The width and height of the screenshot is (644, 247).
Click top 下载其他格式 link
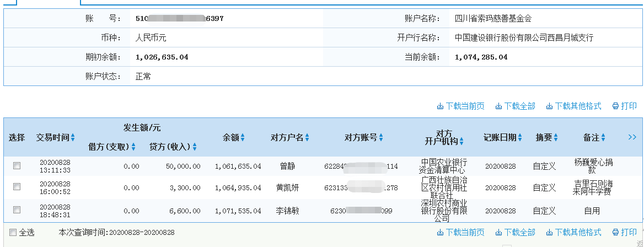[574, 106]
